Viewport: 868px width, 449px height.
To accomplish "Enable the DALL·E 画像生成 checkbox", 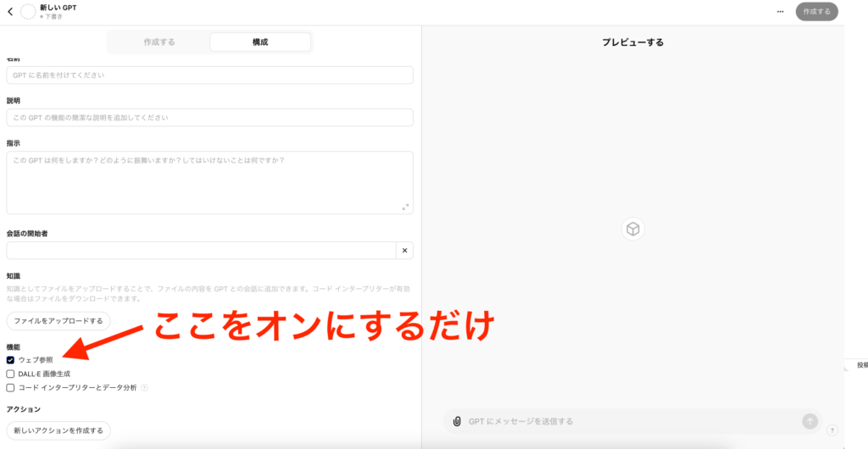I will point(10,374).
